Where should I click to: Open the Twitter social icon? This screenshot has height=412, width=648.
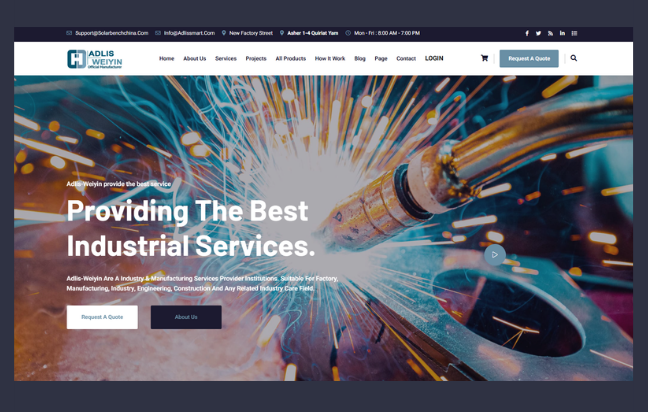click(x=538, y=33)
